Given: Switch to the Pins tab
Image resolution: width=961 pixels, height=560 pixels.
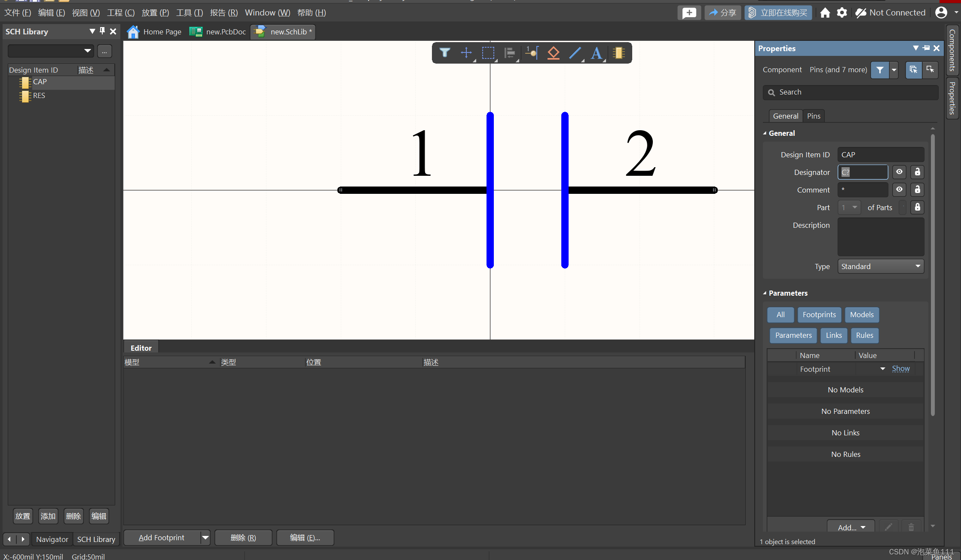Looking at the screenshot, I should (x=813, y=116).
